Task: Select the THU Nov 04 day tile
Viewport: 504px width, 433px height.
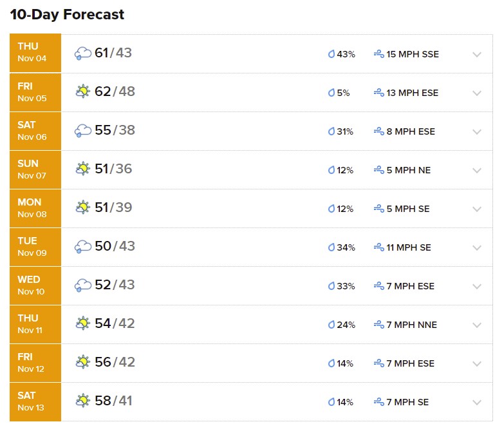Action: tap(35, 53)
